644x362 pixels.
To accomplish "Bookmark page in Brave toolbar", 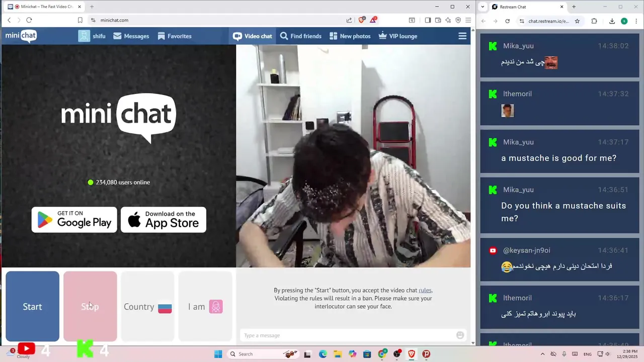I will 80,20.
